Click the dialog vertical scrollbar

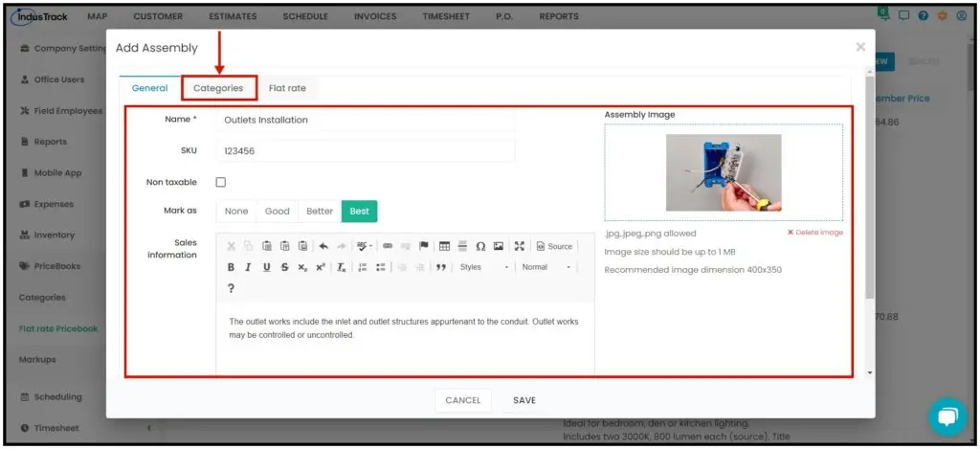(x=869, y=188)
